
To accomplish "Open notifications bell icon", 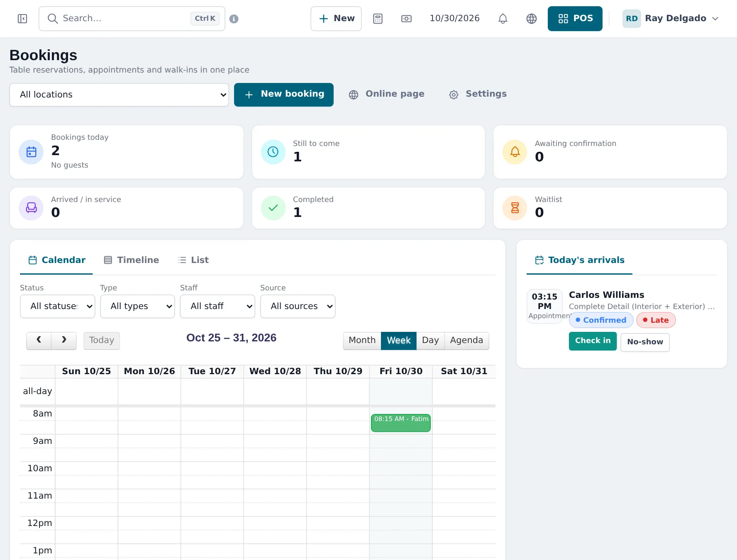I will [503, 19].
